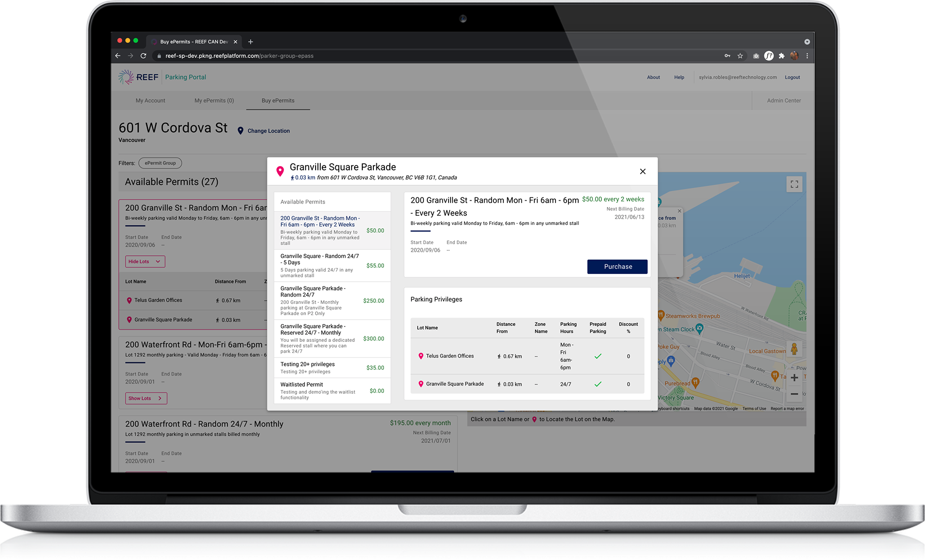Select Granville Square Random 24/7 5 Days permit
925x560 pixels.
332,265
